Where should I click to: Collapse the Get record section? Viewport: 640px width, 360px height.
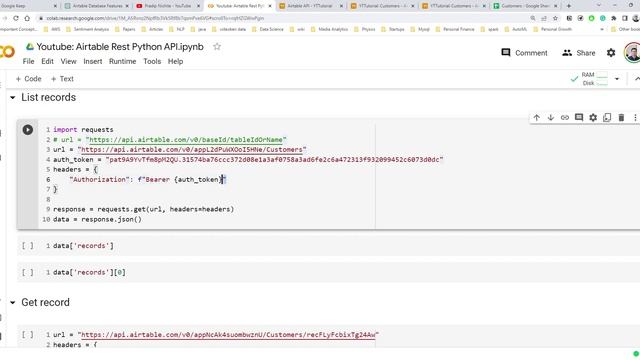(x=13, y=302)
